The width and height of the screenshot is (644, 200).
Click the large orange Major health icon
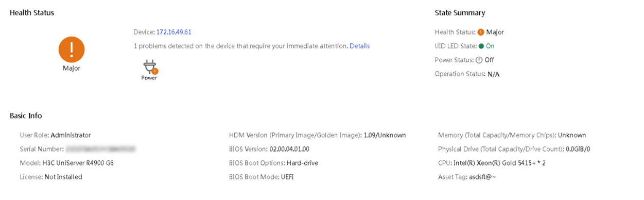pos(72,49)
